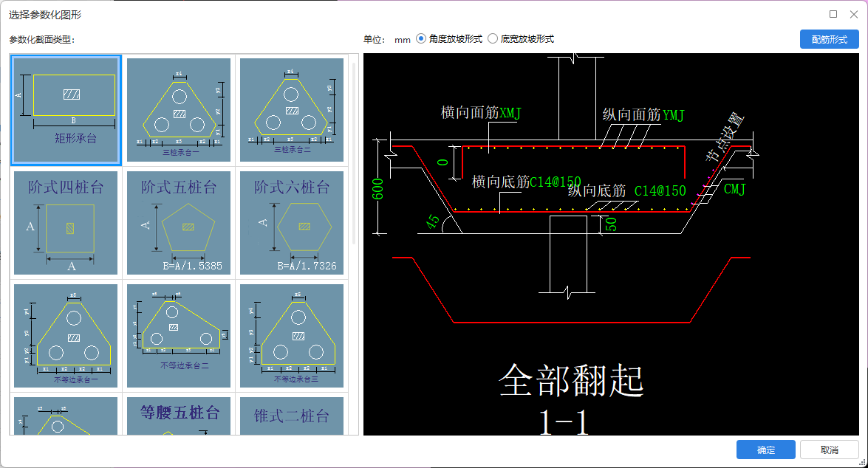
Task: Edit the 600 height dimension value
Action: [377, 189]
